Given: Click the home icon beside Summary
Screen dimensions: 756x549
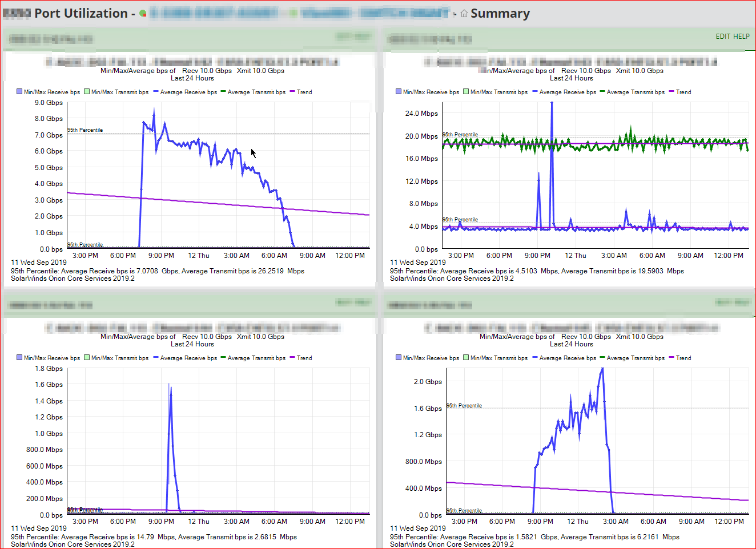Looking at the screenshot, I should [x=464, y=14].
